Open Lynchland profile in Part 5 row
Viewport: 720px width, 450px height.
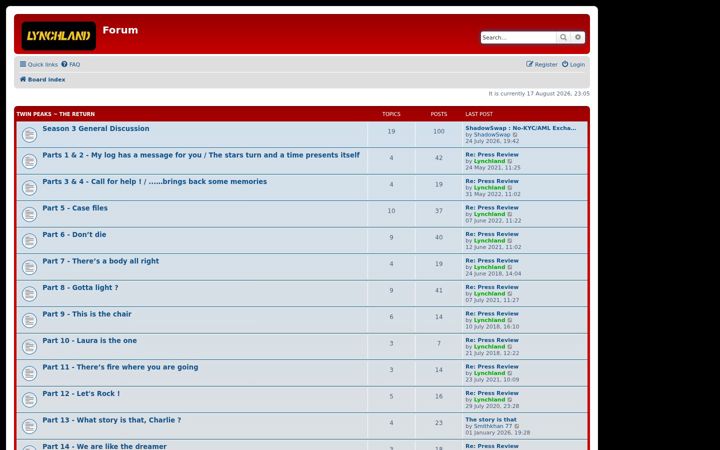489,214
